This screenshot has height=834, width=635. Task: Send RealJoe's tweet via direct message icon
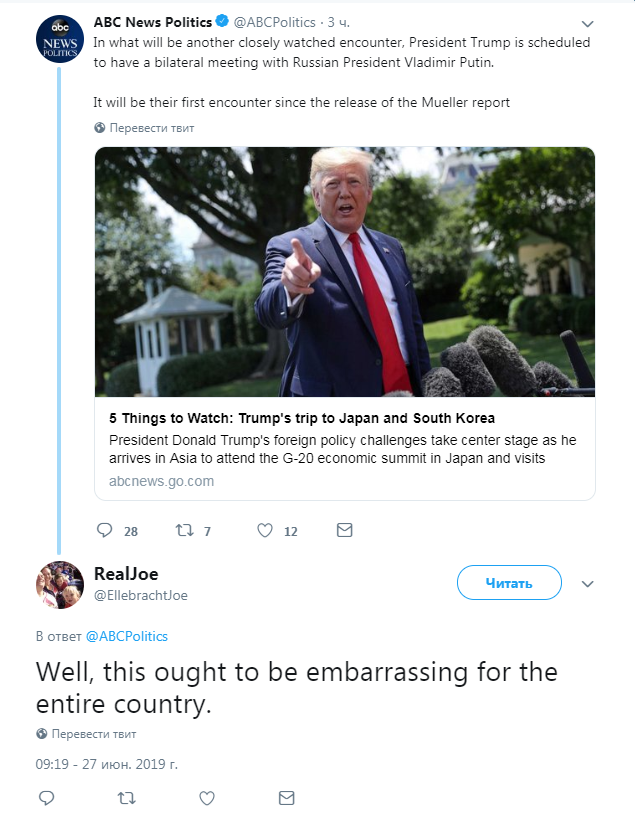pos(287,798)
